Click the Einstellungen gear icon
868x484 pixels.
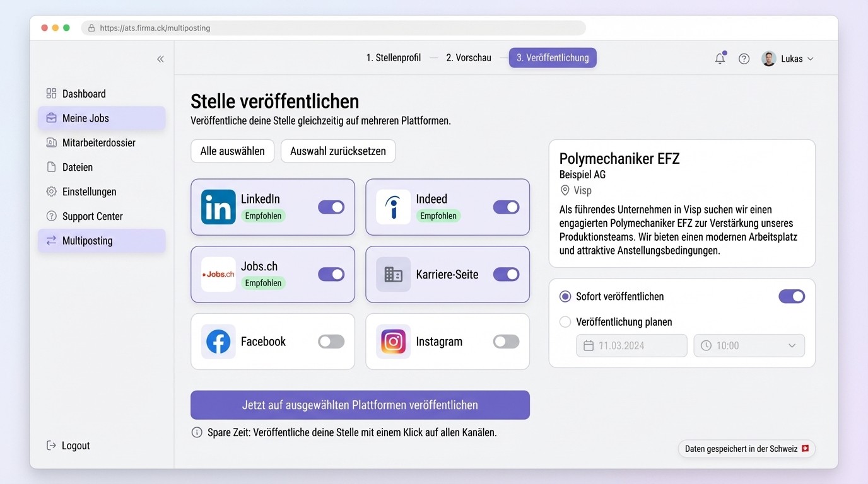[x=51, y=192]
